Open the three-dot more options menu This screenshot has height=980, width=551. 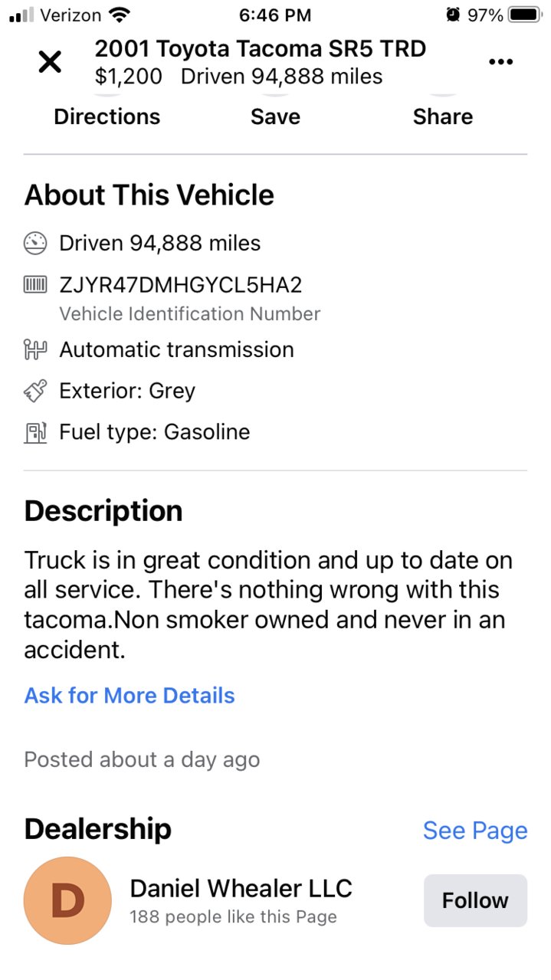[x=500, y=62]
